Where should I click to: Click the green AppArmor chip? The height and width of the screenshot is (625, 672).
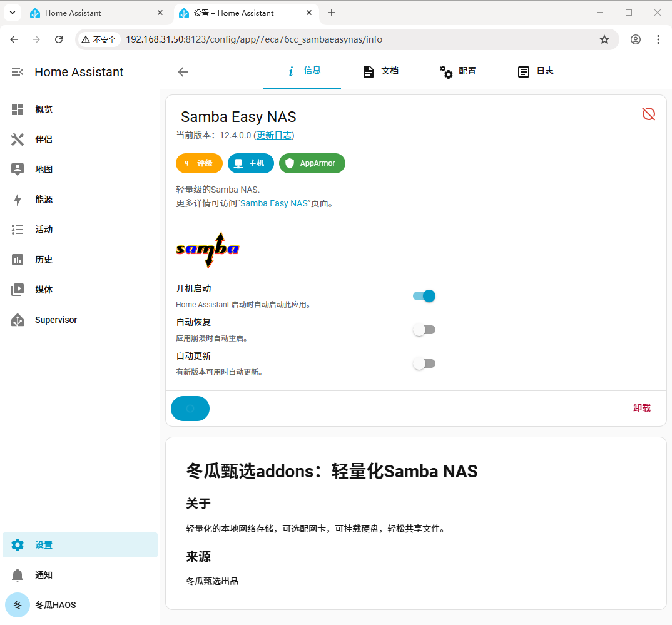[312, 163]
